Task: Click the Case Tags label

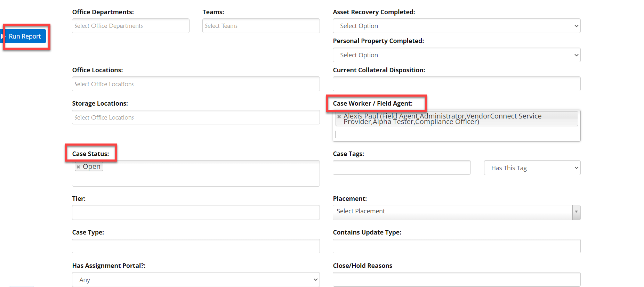Action: (348, 154)
